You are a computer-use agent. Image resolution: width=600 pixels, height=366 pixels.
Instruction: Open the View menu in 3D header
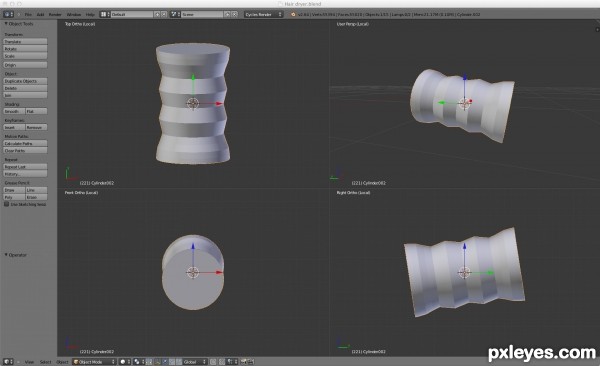(x=29, y=362)
